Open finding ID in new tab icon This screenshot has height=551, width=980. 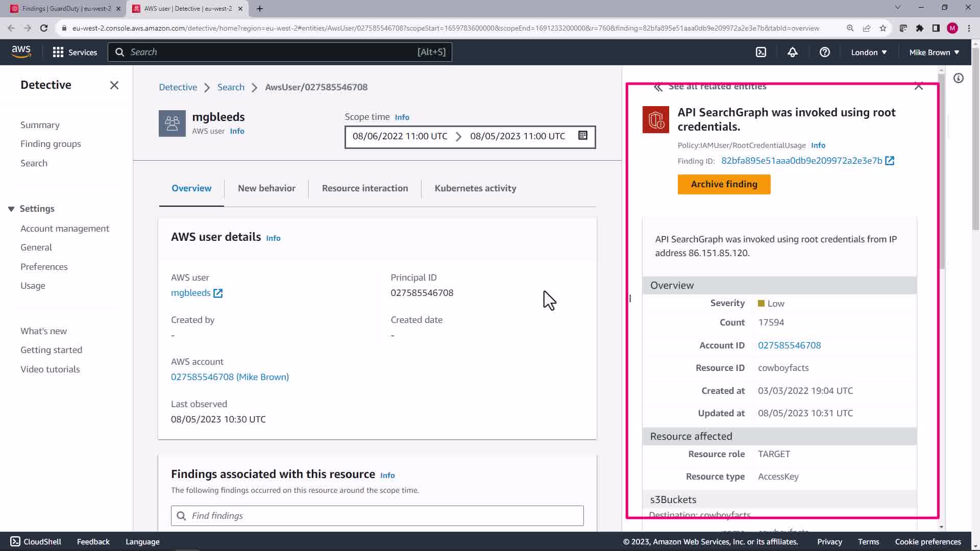point(890,161)
